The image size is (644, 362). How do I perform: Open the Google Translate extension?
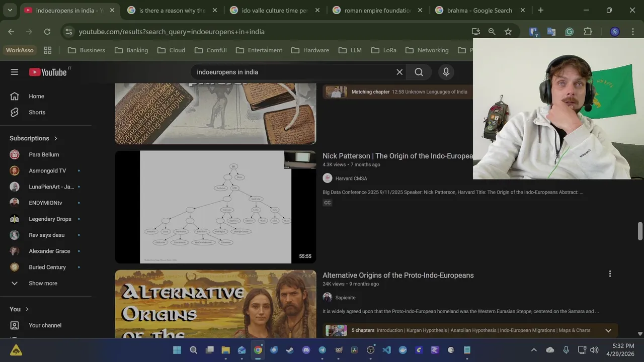coord(551,32)
